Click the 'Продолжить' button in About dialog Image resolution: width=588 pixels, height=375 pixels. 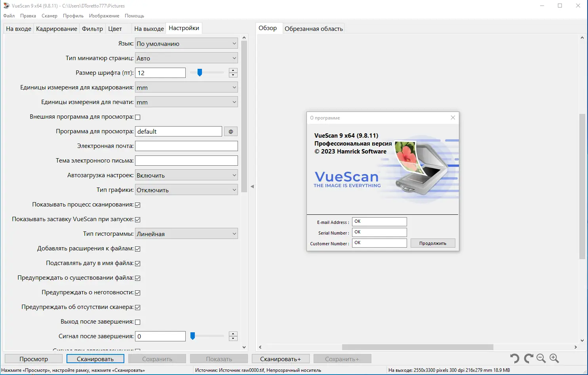tap(432, 242)
